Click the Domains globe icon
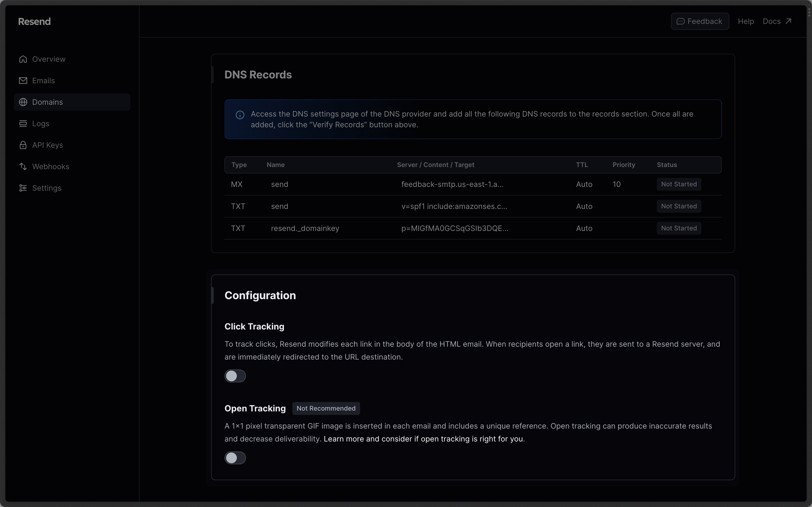Viewport: 812px width, 507px height. pyautogui.click(x=23, y=102)
